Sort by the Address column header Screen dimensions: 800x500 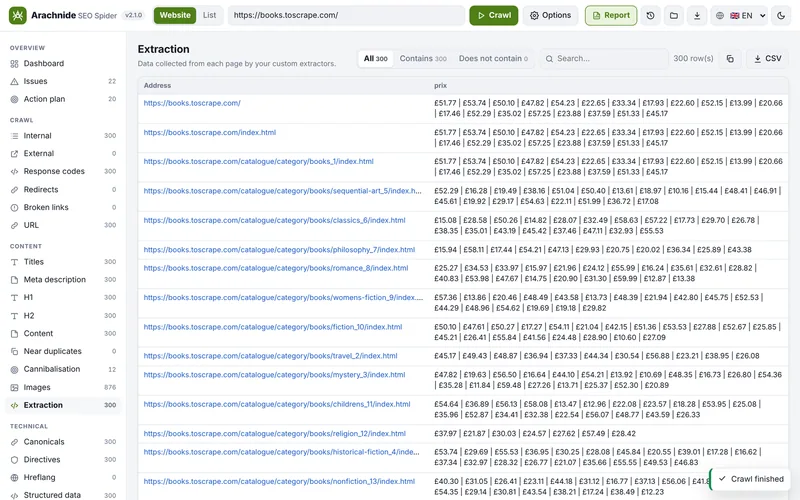tap(157, 86)
